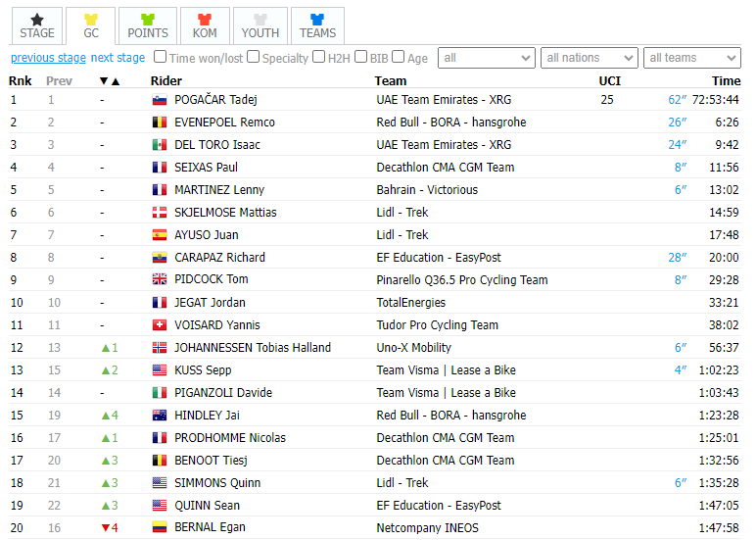This screenshot has height=540, width=756.
Task: Click the white YOUTH jersey icon
Action: 260,20
